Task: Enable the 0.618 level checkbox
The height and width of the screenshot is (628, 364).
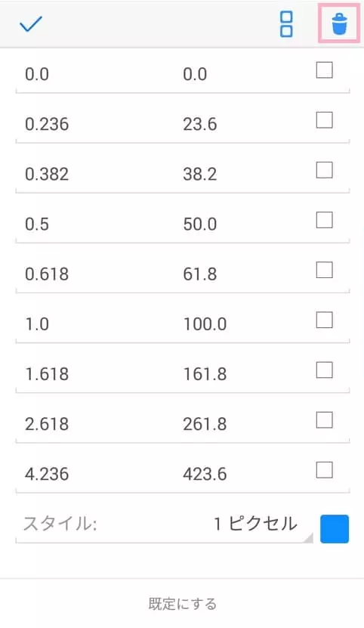Action: [325, 271]
